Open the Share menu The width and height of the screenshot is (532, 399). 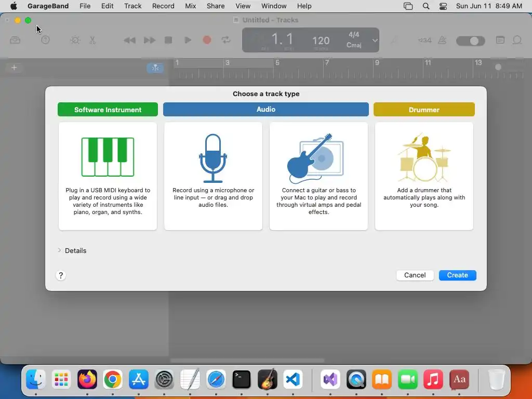(x=216, y=6)
